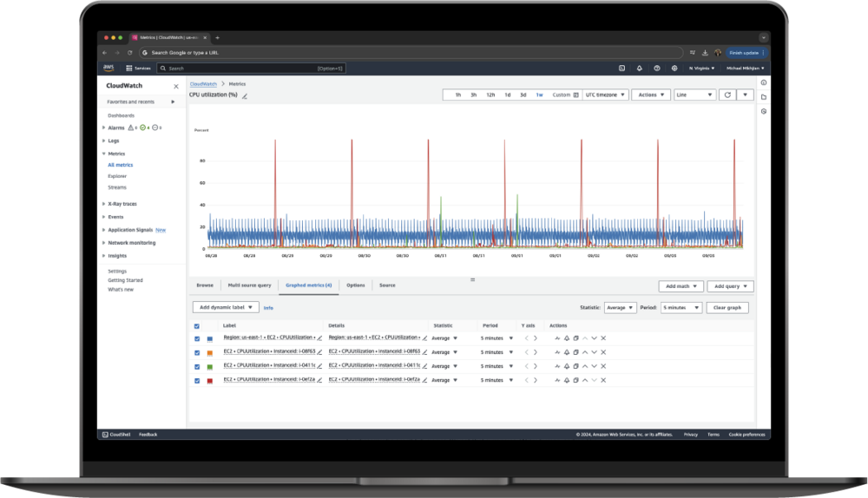Open Add dynamic label dropdown
The height and width of the screenshot is (498, 868).
coord(226,307)
